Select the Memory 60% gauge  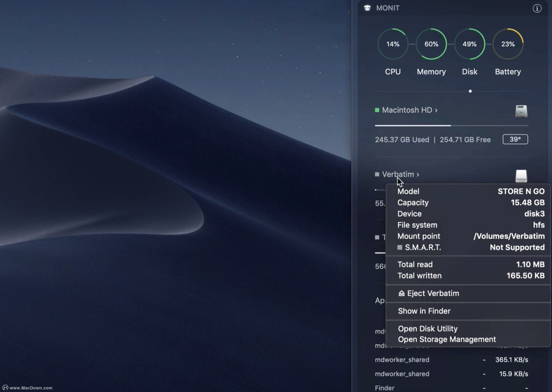click(431, 44)
